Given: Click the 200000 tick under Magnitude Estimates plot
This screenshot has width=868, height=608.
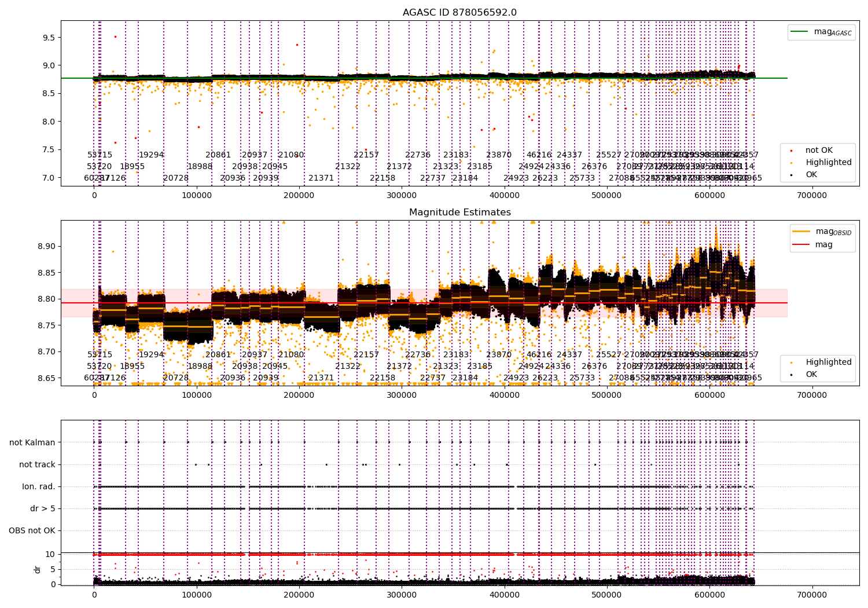Looking at the screenshot, I should pyautogui.click(x=299, y=395).
